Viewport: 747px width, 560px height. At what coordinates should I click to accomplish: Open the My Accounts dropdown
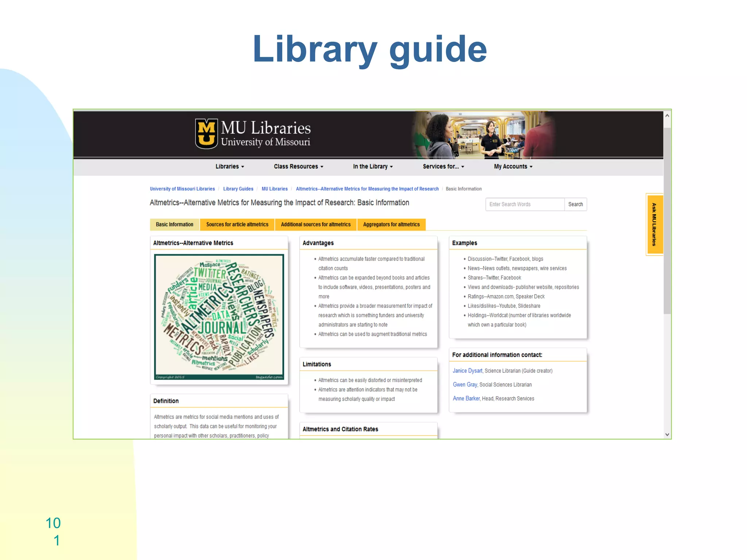(x=513, y=167)
